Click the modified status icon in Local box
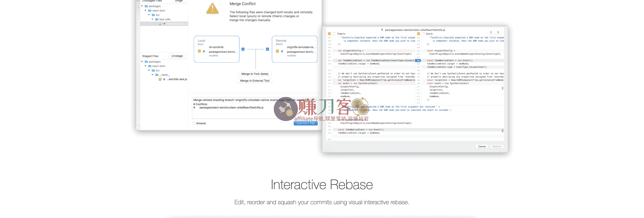The height and width of the screenshot is (218, 644). [x=199, y=51]
